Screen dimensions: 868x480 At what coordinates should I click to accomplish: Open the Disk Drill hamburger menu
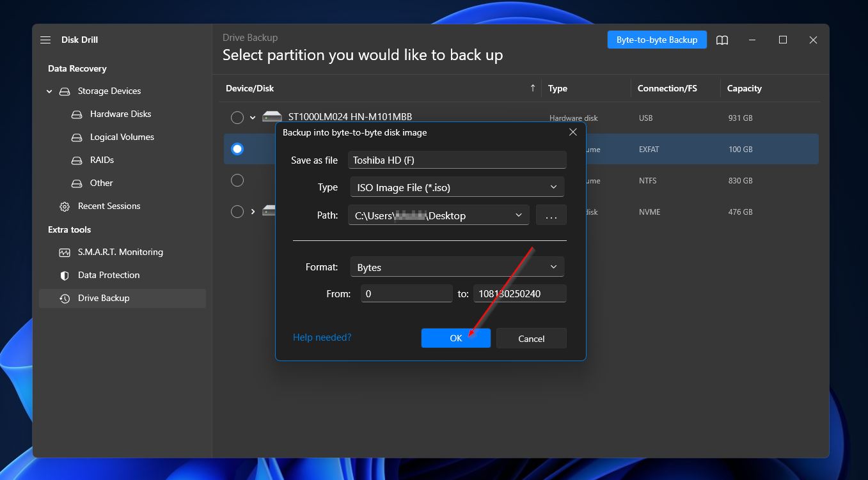[x=45, y=40]
